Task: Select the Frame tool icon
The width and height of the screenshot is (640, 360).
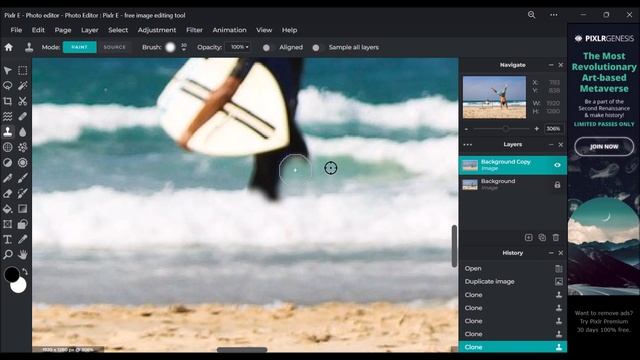Action: click(x=7, y=224)
